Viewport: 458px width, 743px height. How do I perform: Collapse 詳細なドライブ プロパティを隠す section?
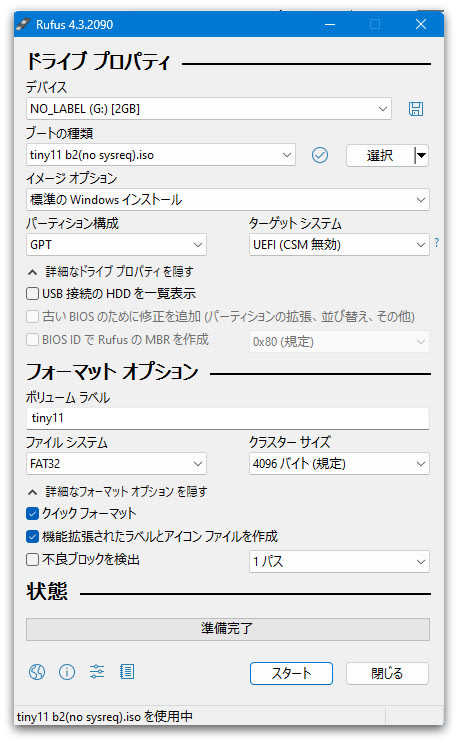click(110, 272)
